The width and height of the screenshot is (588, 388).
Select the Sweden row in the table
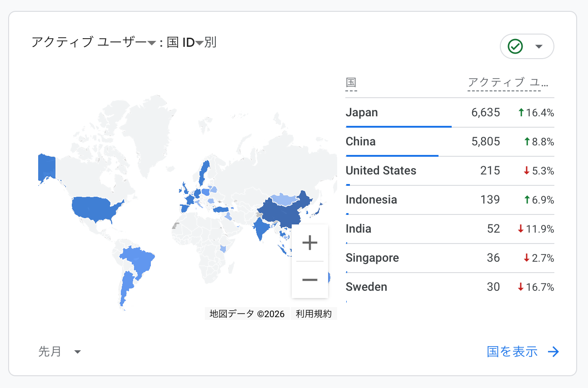449,287
